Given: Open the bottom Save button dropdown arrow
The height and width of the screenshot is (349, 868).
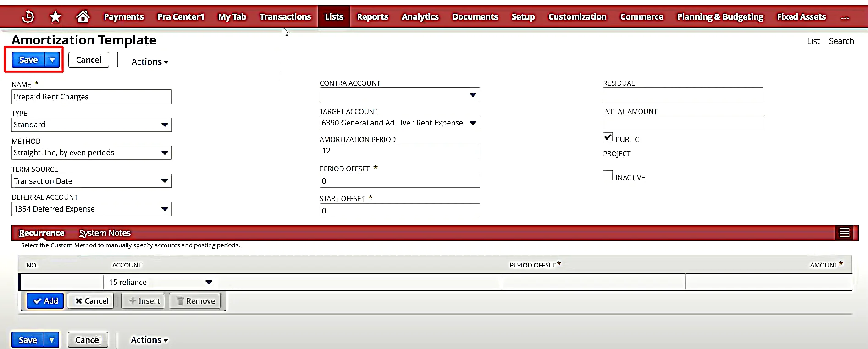Looking at the screenshot, I should pyautogui.click(x=52, y=340).
